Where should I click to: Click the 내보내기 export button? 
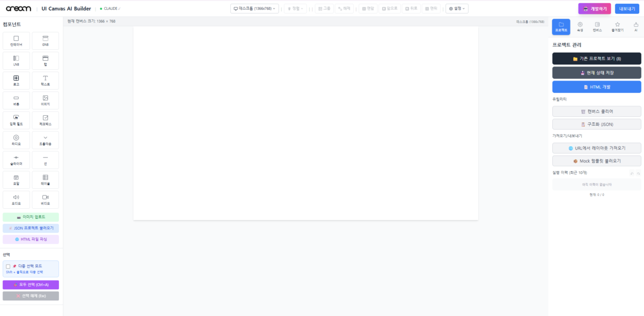(x=627, y=9)
